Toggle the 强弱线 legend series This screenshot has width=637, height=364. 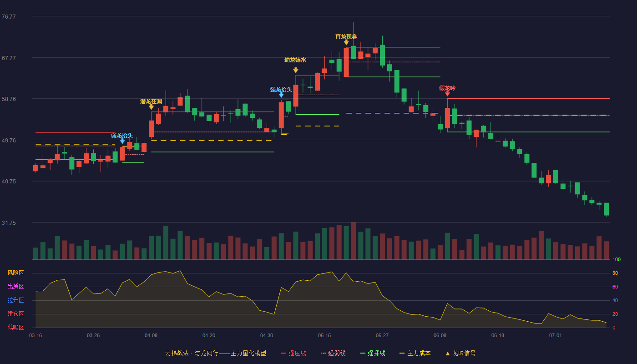(333, 353)
